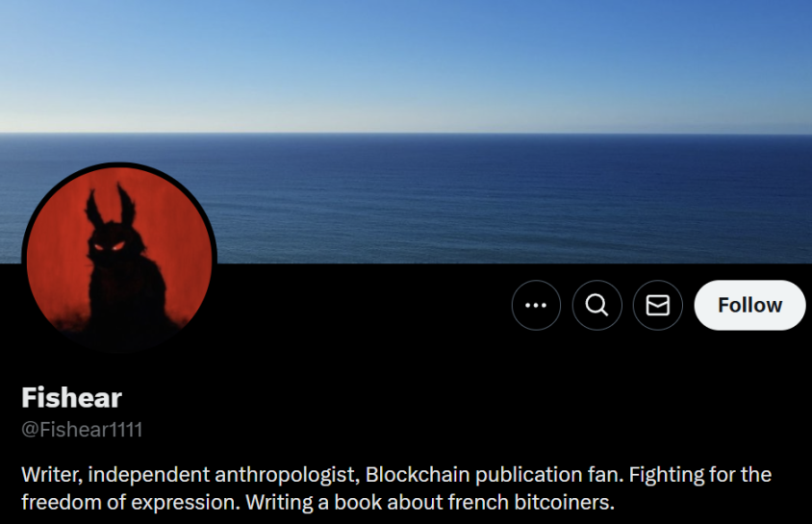This screenshot has width=812, height=524.
Task: Open the red rabbit profile picture
Action: [119, 259]
